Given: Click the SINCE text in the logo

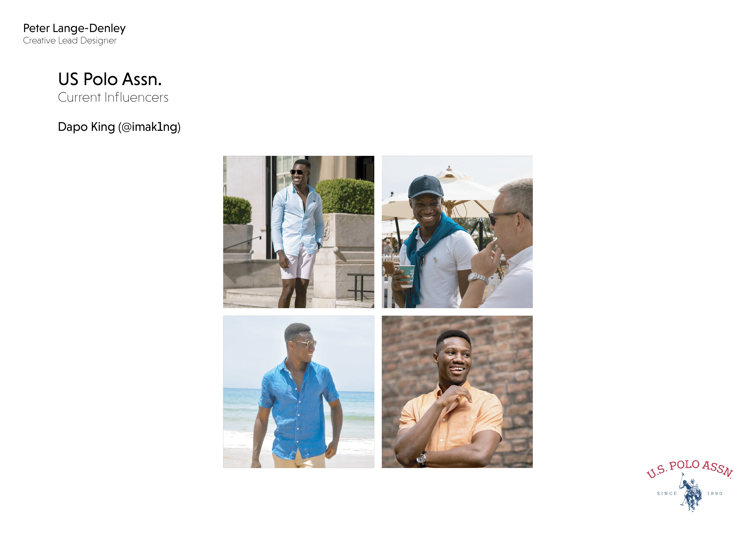Looking at the screenshot, I should (667, 493).
